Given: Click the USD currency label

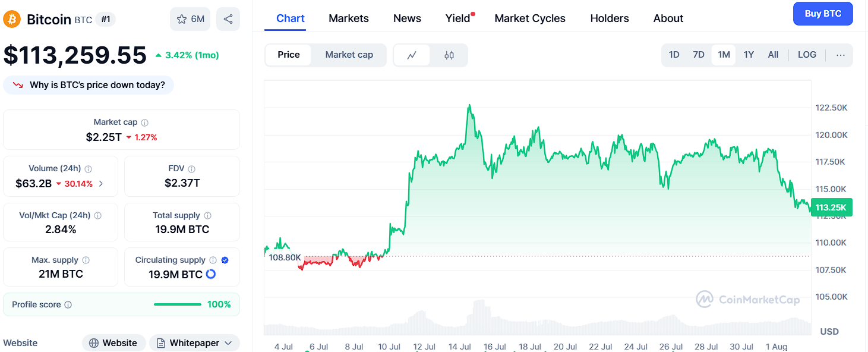Looking at the screenshot, I should (829, 331).
